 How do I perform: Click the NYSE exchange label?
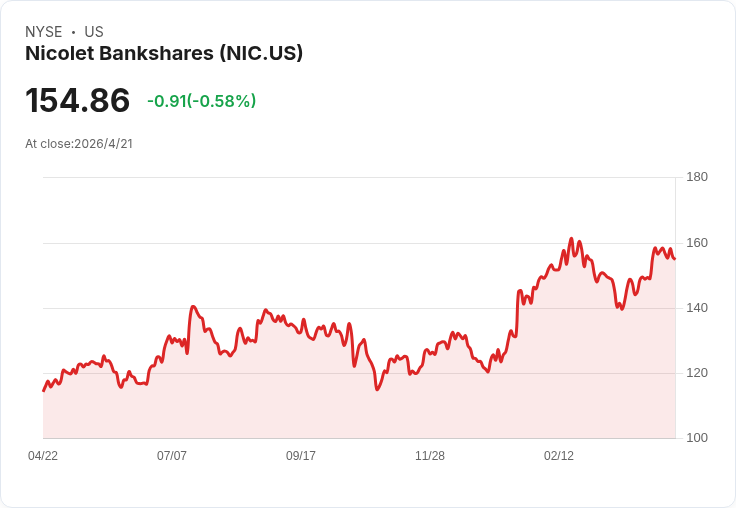pos(43,32)
